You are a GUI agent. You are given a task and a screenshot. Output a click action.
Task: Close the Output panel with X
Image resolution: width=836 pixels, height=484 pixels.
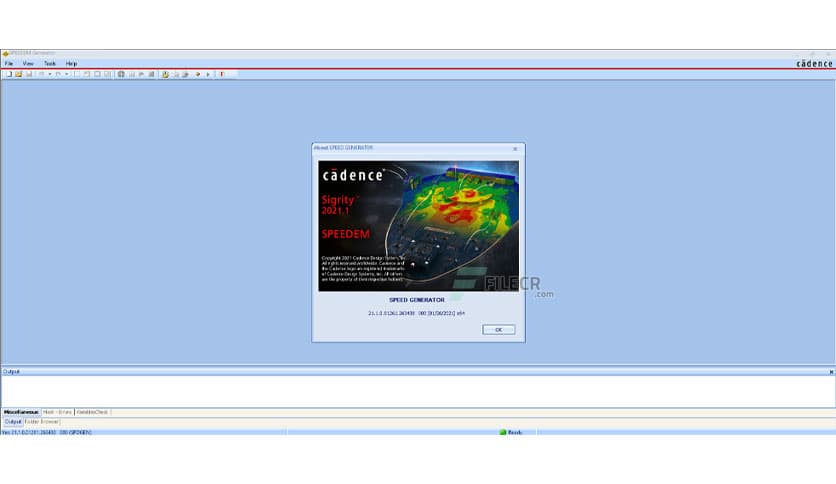point(831,372)
